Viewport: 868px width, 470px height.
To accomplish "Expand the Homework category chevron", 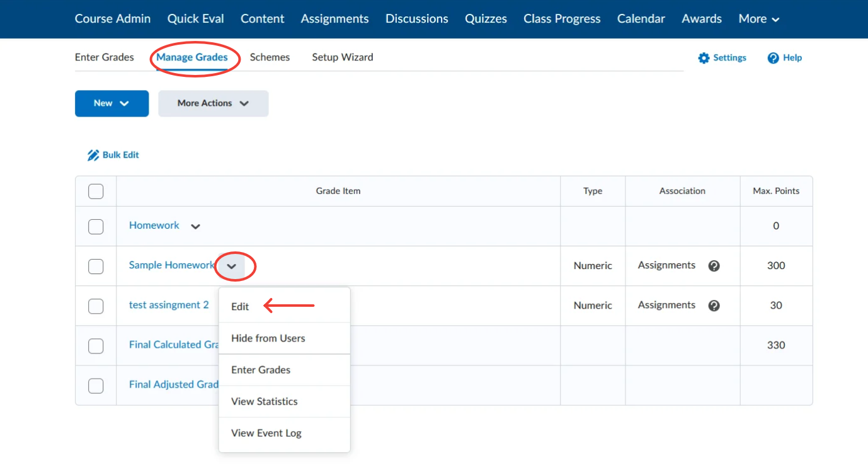I will [x=195, y=226].
